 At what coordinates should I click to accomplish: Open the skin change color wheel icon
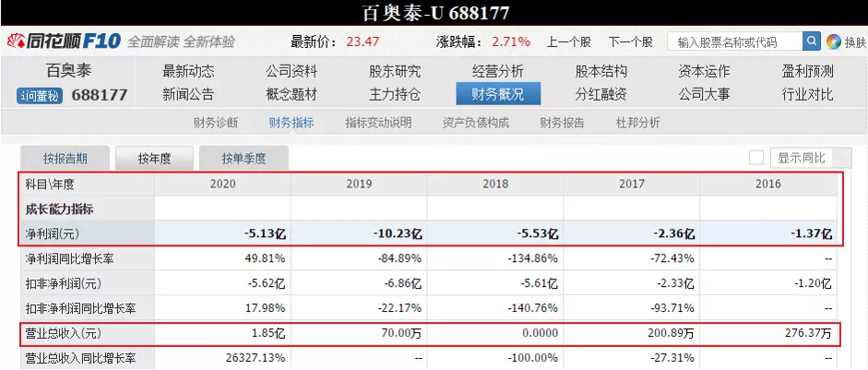pyautogui.click(x=833, y=42)
